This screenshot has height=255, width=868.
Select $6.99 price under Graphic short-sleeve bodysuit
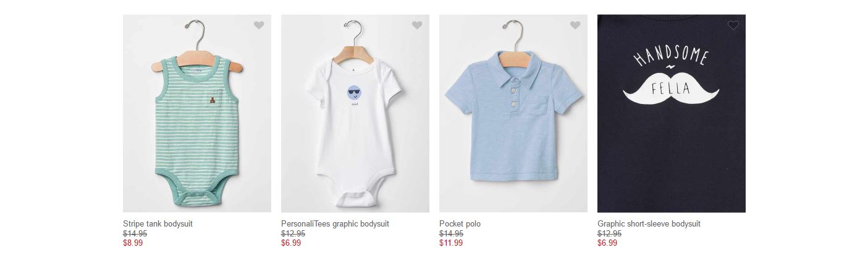(x=607, y=243)
